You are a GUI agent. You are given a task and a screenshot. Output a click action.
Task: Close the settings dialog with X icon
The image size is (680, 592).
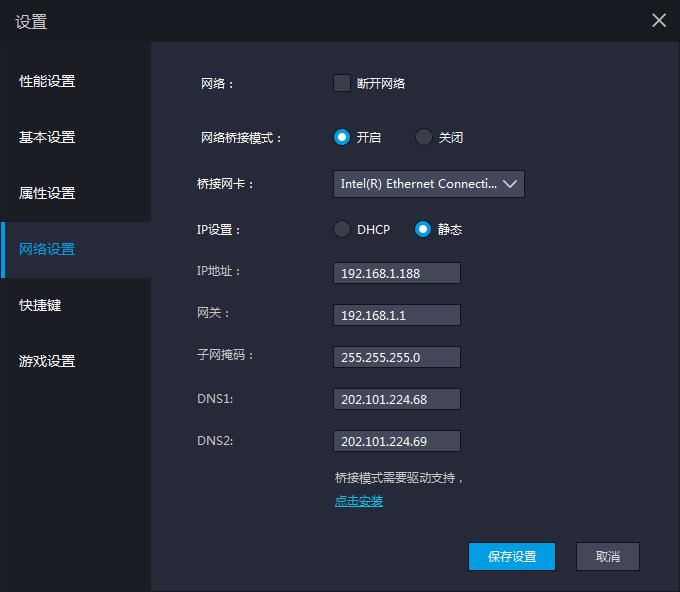click(658, 21)
